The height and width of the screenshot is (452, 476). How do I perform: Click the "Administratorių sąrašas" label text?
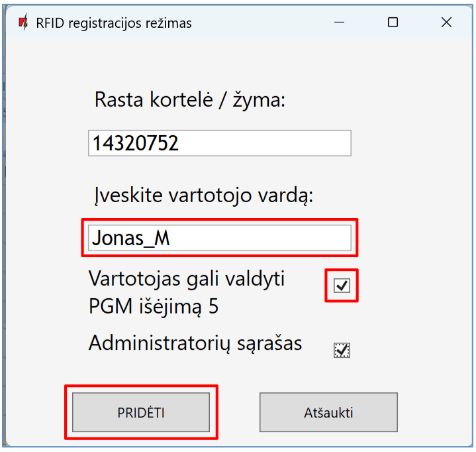click(x=195, y=343)
